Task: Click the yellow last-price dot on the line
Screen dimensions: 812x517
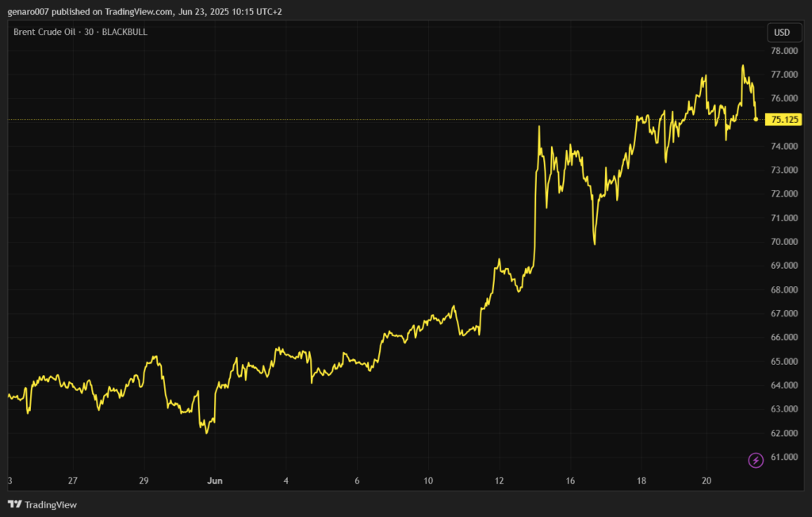Action: click(756, 119)
